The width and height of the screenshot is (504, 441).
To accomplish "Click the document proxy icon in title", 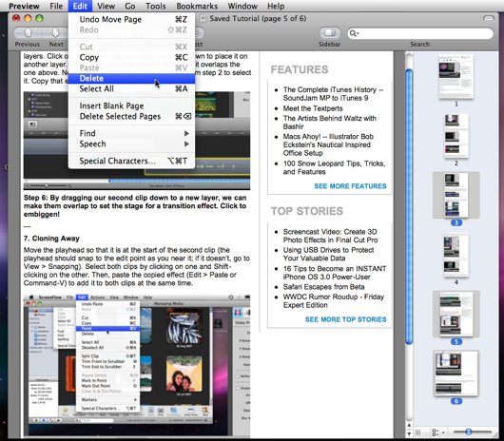I will pyautogui.click(x=204, y=19).
